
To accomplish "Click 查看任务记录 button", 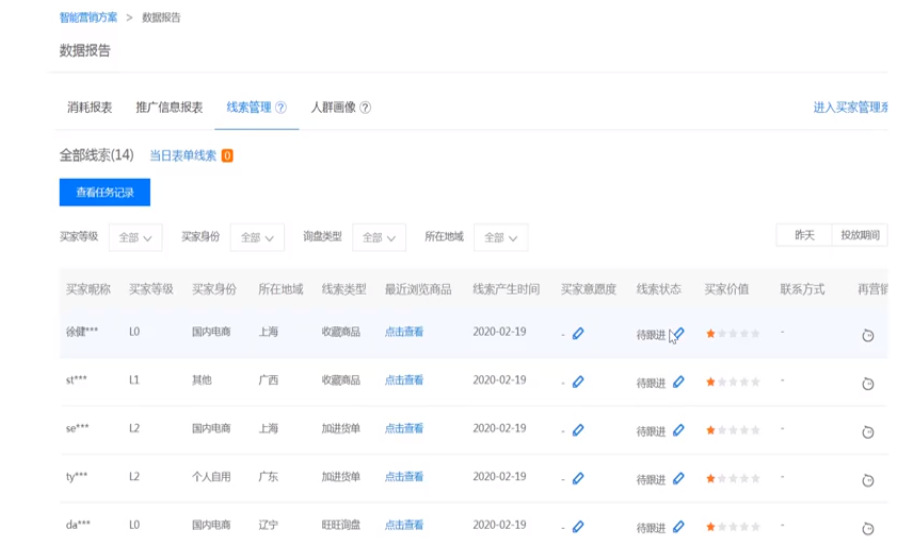I will coord(105,193).
